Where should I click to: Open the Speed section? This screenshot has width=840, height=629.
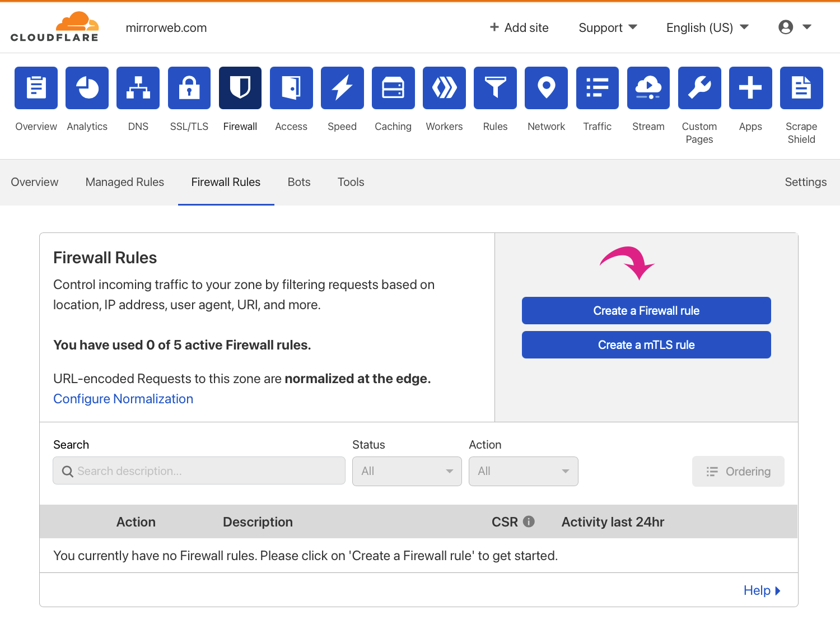(x=342, y=88)
